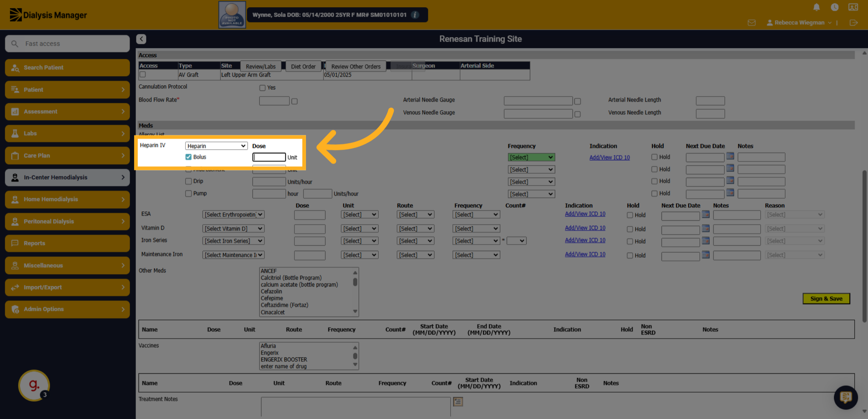Click the notification bell icon
The height and width of the screenshot is (419, 868).
pos(816,7)
